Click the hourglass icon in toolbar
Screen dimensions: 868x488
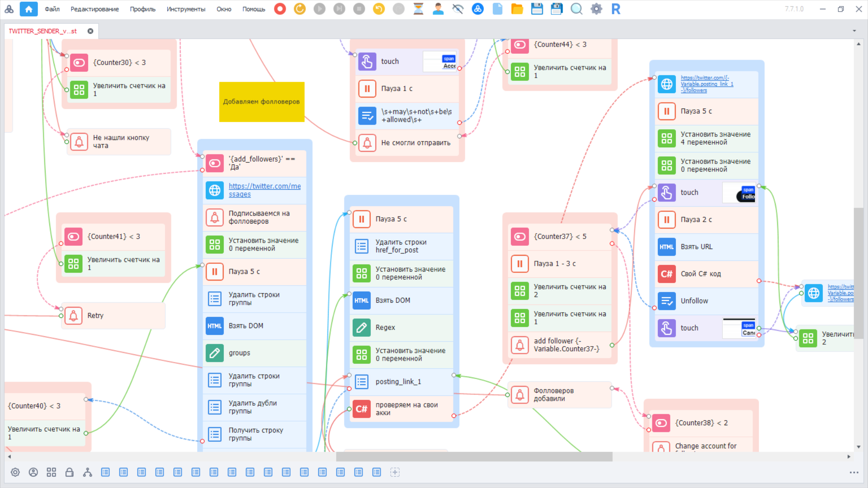(418, 9)
